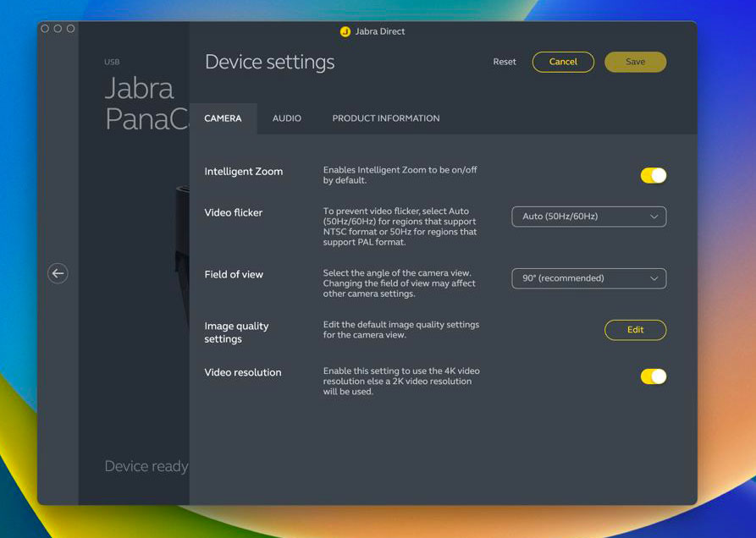Click the Intelligent Zoom label

(x=244, y=172)
